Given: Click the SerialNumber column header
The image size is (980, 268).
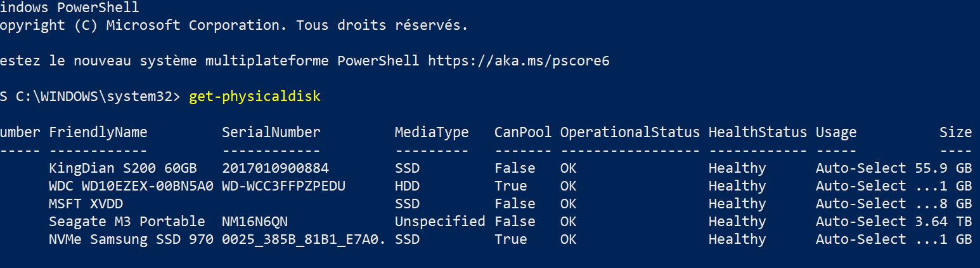Looking at the screenshot, I should [x=271, y=132].
